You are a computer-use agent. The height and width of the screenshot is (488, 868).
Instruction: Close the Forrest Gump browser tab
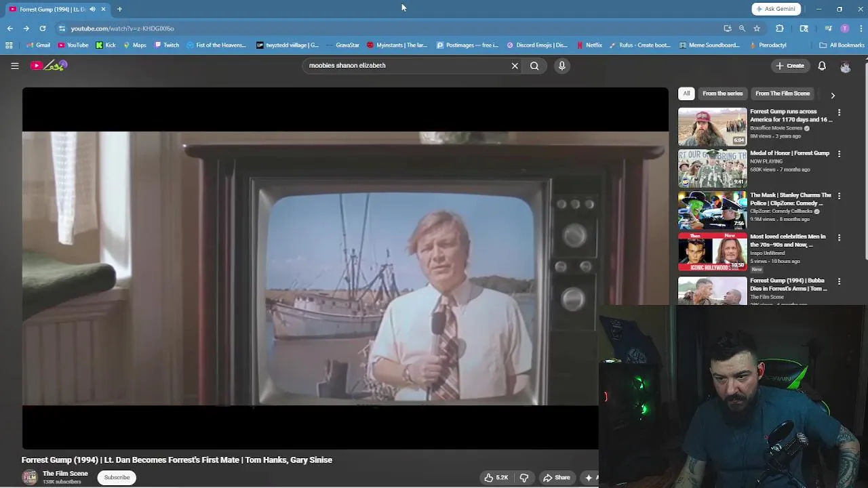[103, 9]
